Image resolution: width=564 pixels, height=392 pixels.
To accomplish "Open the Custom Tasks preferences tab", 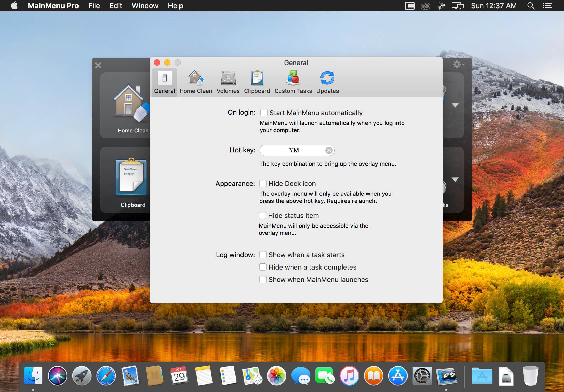I will click(293, 82).
